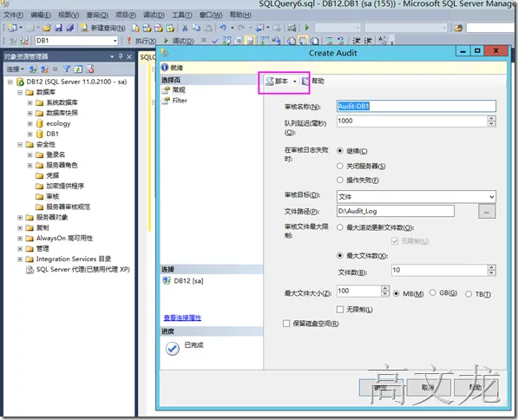Open the 帮助 help icon in Create Audit
This screenshot has width=518, height=420.
[305, 81]
